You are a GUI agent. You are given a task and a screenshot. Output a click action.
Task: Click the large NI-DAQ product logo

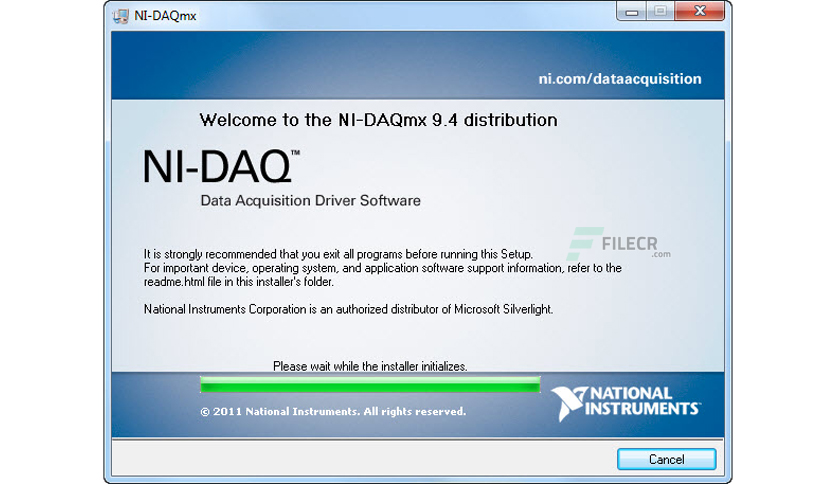point(221,166)
